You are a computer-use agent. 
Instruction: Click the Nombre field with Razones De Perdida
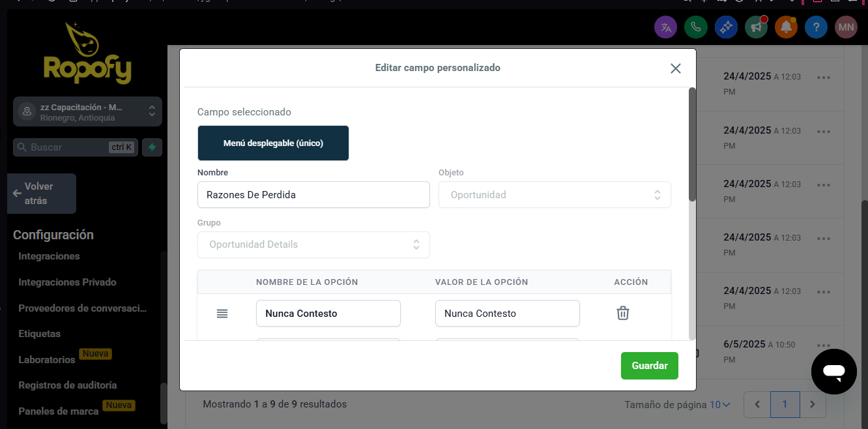pyautogui.click(x=313, y=195)
